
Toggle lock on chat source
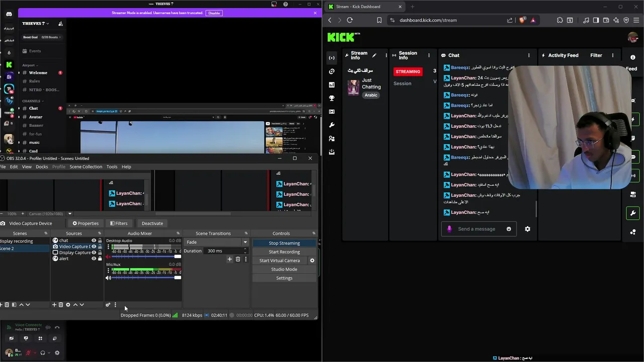(100, 240)
